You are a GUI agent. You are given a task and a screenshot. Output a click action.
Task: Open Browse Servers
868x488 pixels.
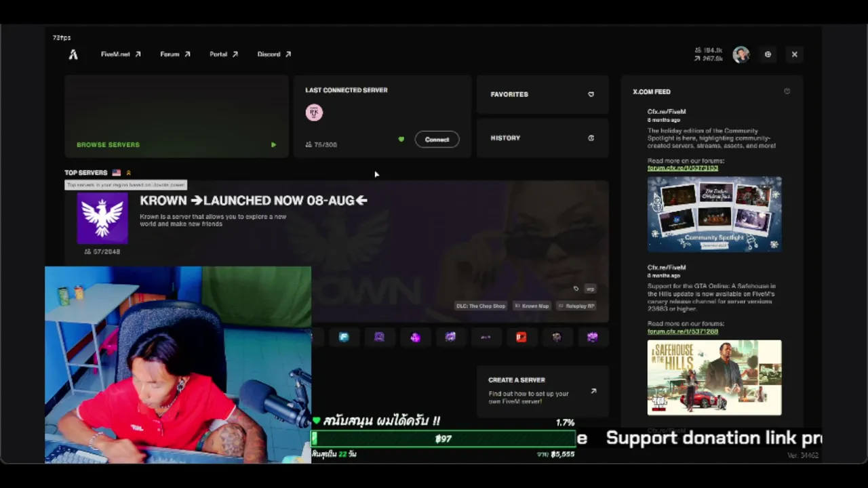[176, 116]
